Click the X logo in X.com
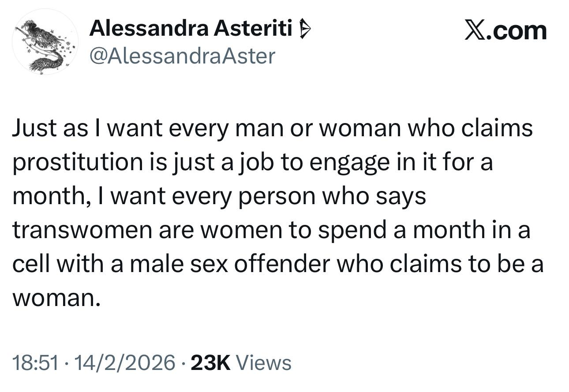The image size is (569, 392). point(474,30)
